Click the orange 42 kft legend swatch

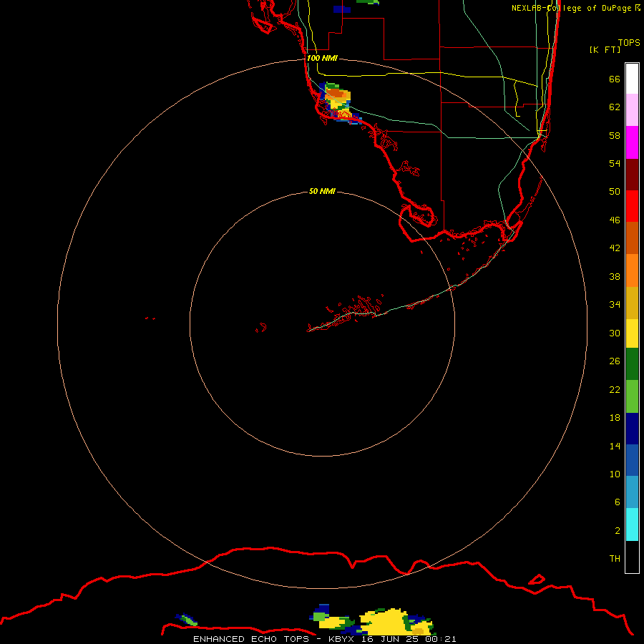pos(632,270)
